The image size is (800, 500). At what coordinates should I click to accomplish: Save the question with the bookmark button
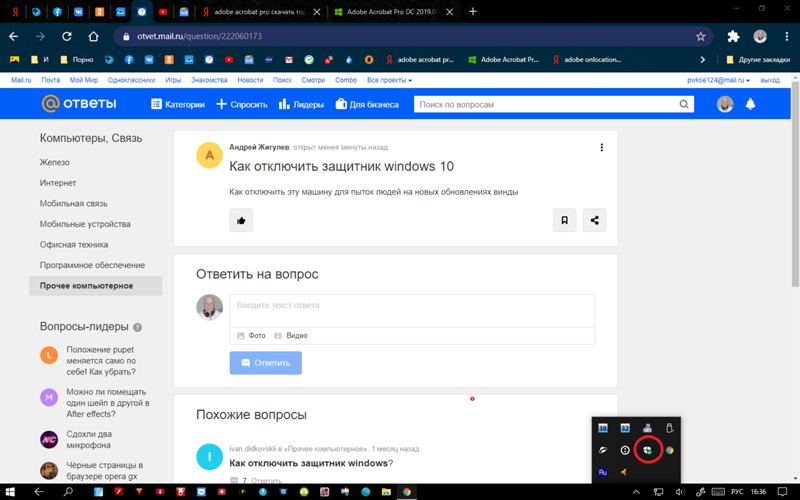click(564, 220)
